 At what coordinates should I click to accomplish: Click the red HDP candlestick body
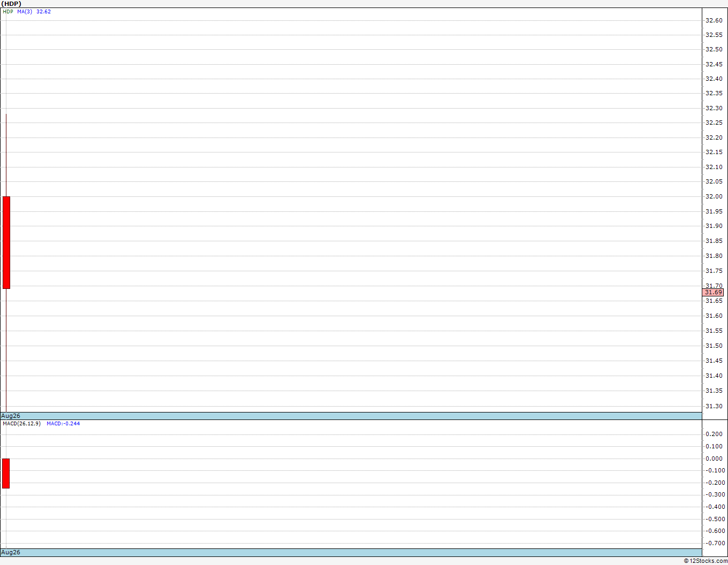[6, 242]
